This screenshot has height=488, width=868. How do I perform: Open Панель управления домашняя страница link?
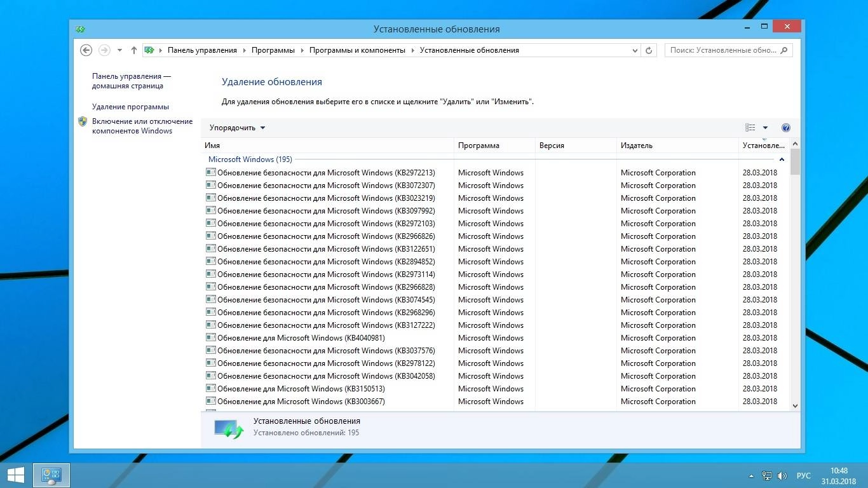tap(131, 81)
